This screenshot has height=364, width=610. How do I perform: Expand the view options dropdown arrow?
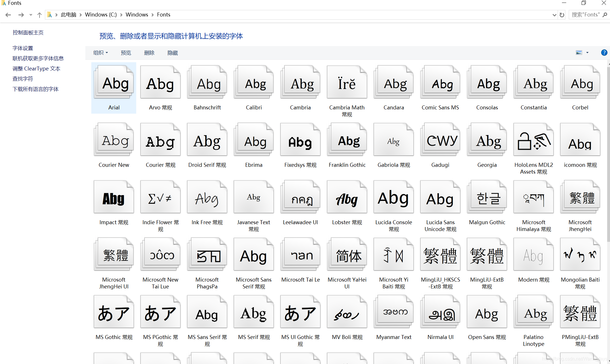588,53
